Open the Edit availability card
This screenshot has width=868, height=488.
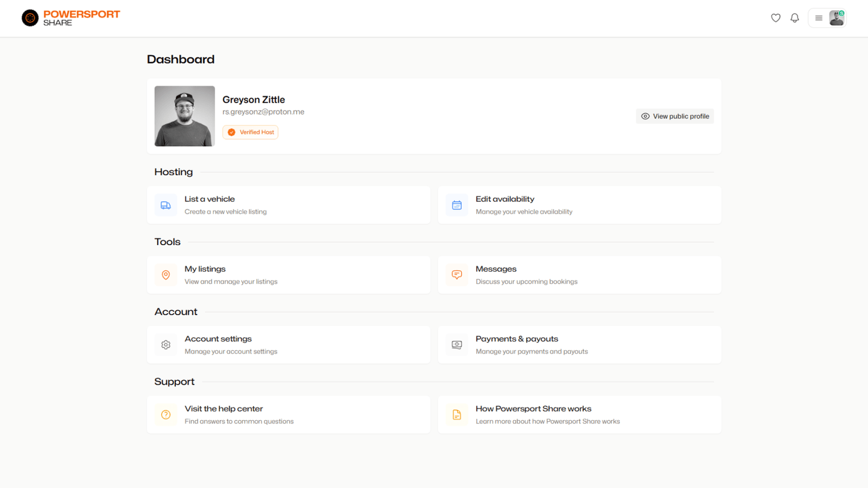pos(579,205)
